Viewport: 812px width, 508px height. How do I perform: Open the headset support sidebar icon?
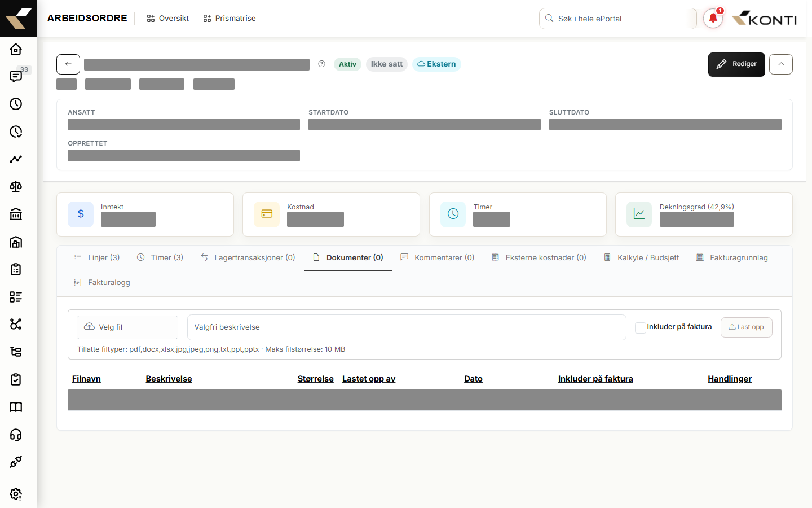tap(16, 435)
